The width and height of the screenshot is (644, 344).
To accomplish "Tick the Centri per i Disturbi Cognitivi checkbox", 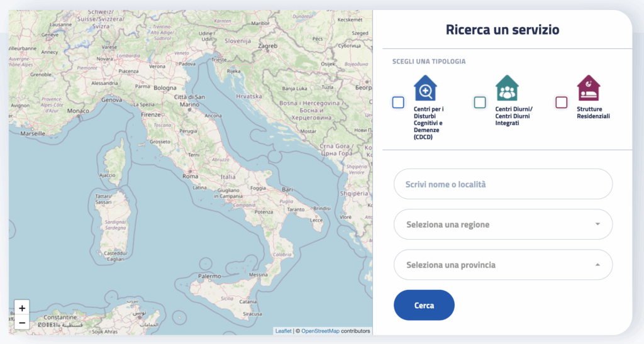I will point(398,103).
